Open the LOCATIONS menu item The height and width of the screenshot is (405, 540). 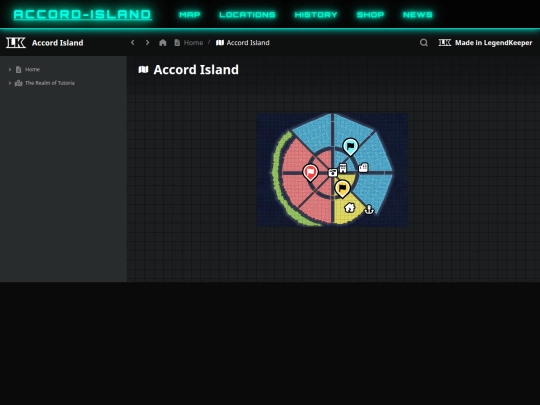[x=247, y=15]
